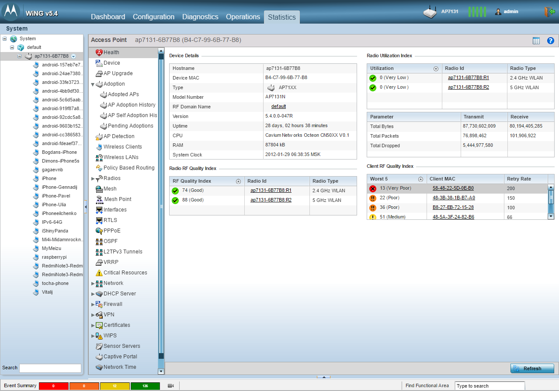
Task: Open the Operations tab
Action: (243, 17)
